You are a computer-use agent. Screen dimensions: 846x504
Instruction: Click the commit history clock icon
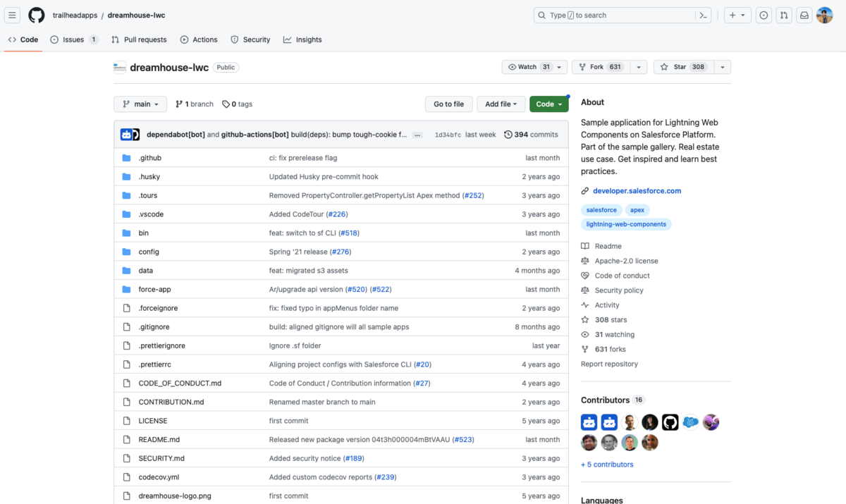(x=508, y=135)
